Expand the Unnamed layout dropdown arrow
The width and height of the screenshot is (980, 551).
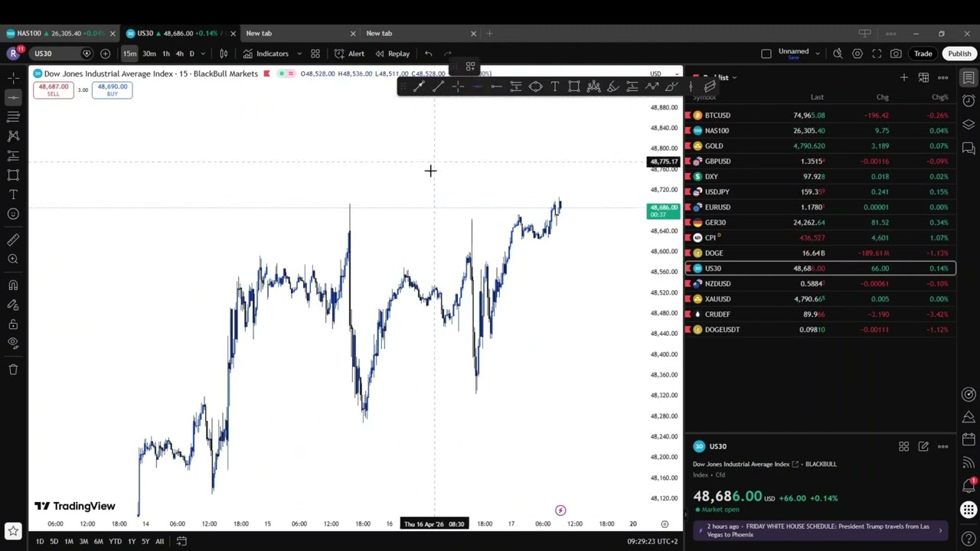(818, 54)
